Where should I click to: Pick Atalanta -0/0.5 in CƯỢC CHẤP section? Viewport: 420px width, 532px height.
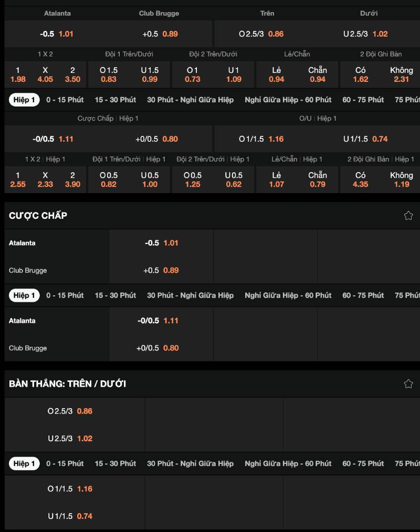pos(161,321)
